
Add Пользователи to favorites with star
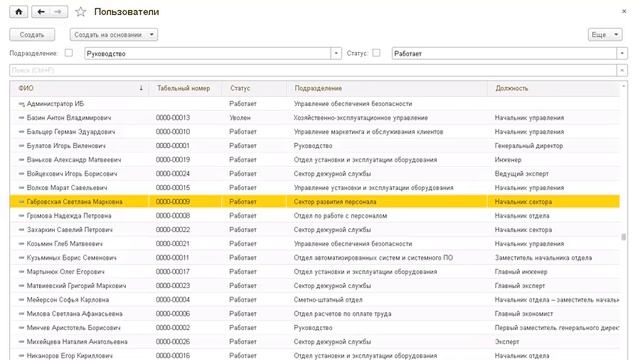coord(81,12)
